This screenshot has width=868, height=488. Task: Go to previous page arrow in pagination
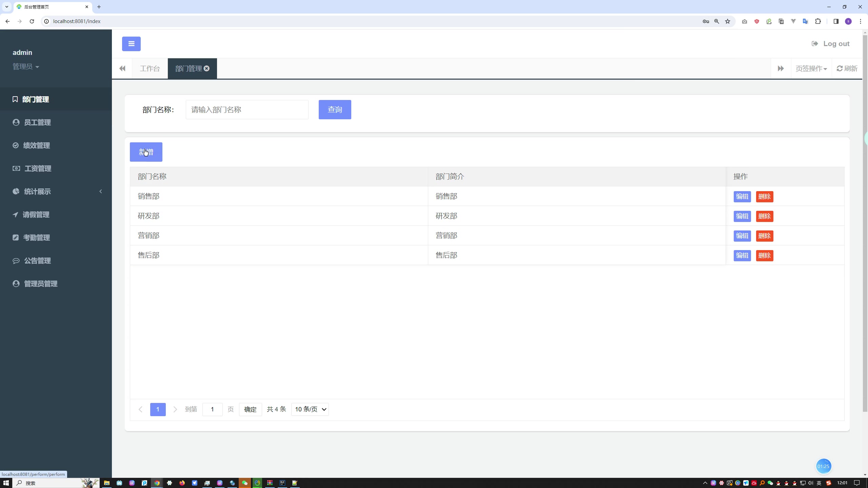click(x=140, y=409)
